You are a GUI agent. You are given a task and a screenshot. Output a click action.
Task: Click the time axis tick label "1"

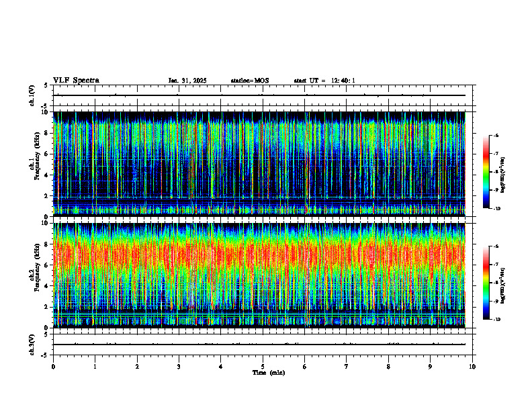coord(95,367)
